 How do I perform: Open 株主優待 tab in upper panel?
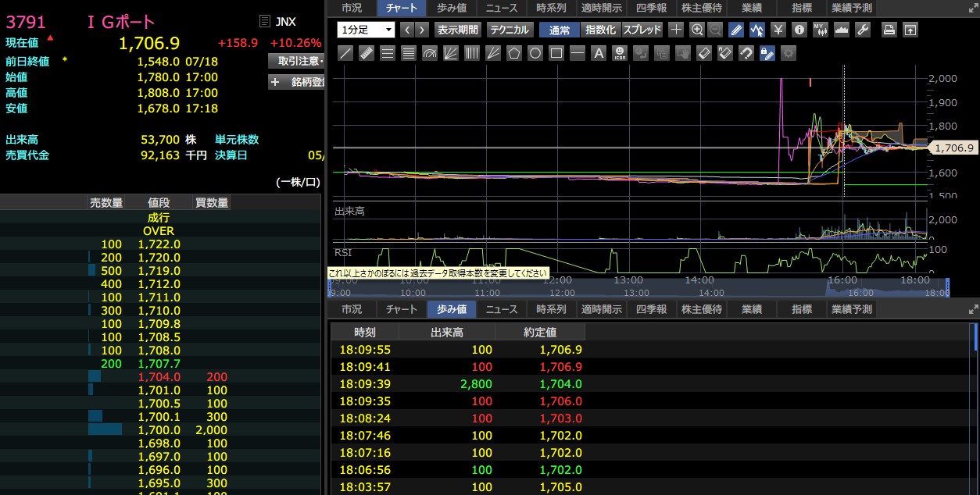click(x=702, y=8)
